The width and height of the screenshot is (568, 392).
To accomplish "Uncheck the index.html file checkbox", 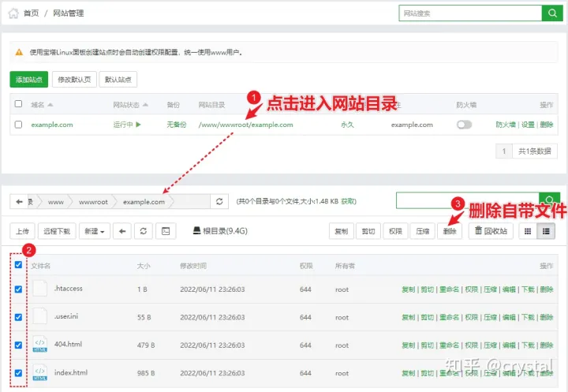I will [18, 373].
